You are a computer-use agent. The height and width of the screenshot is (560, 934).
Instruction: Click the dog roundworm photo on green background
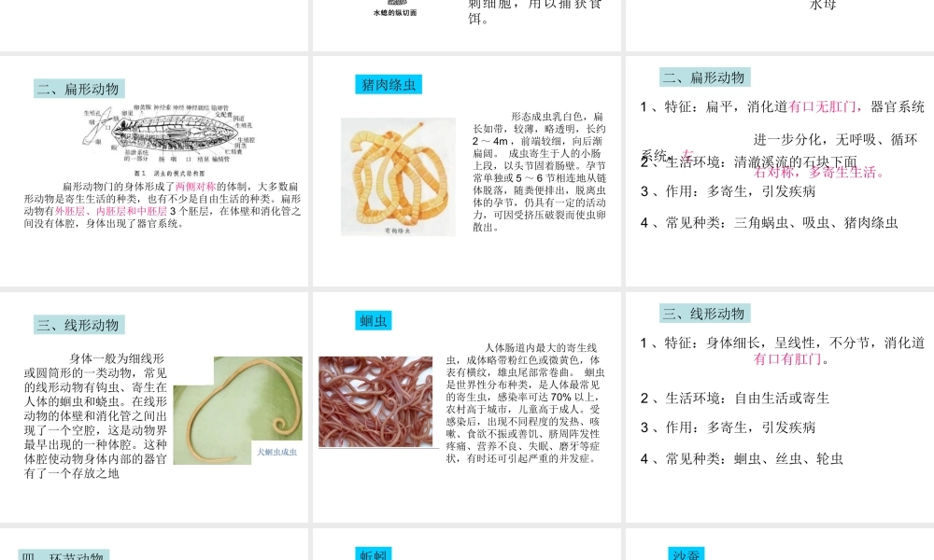[237, 411]
